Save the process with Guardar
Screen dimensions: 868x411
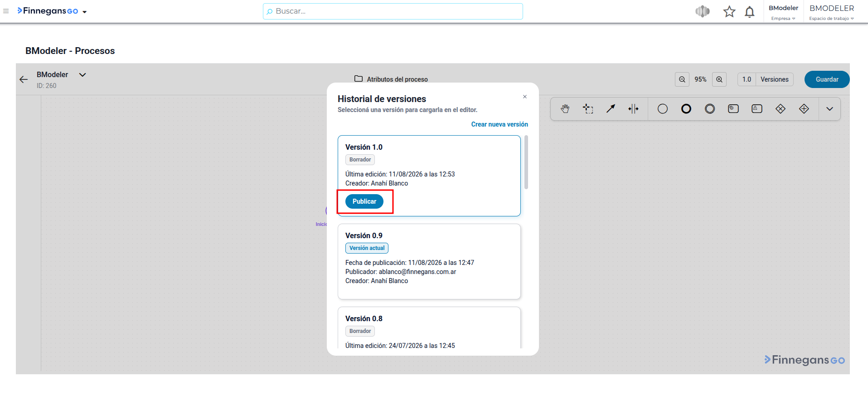click(827, 79)
